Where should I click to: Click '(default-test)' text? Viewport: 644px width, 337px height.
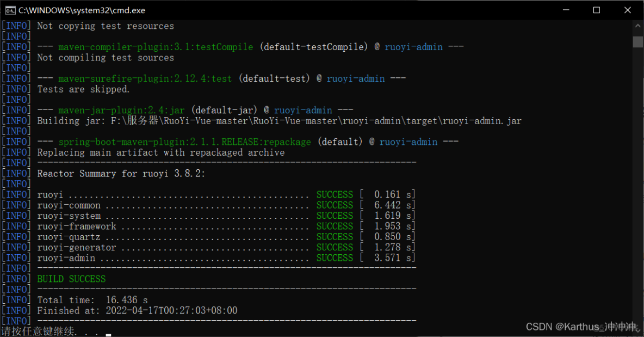pos(274,78)
